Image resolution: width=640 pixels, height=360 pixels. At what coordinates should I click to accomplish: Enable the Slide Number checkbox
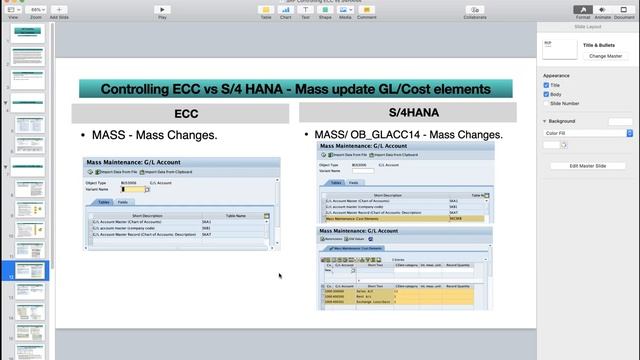(546, 103)
